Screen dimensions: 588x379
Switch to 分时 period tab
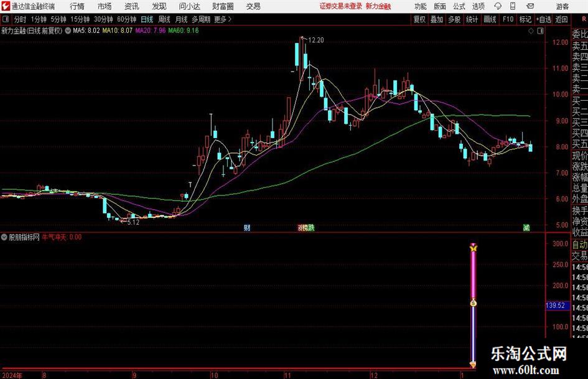click(21, 19)
